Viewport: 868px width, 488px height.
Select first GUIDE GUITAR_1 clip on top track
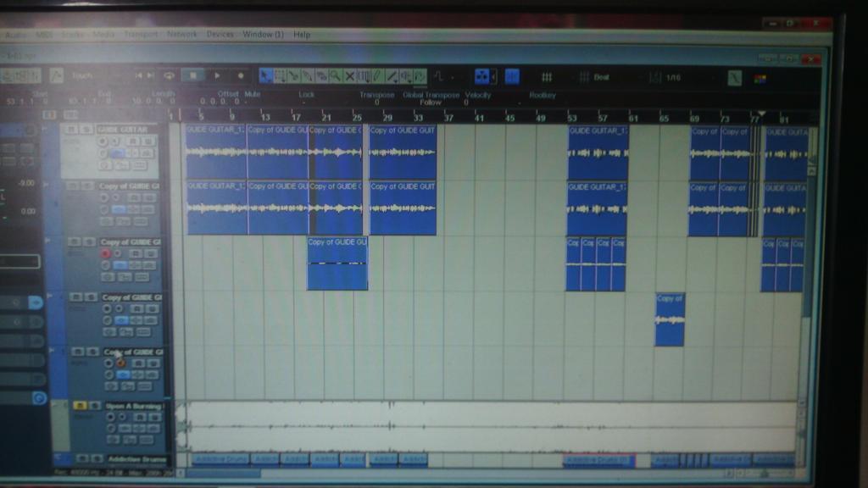click(216, 152)
